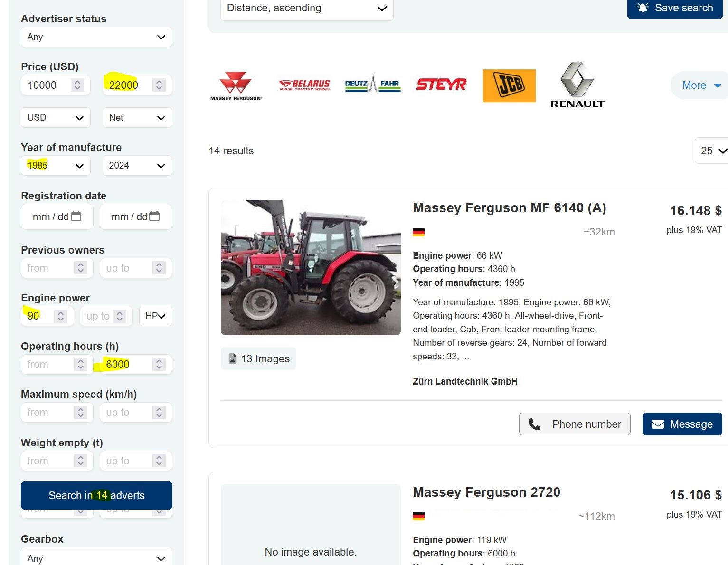The image size is (728, 565).
Task: Click the 14 results count text
Action: [231, 151]
